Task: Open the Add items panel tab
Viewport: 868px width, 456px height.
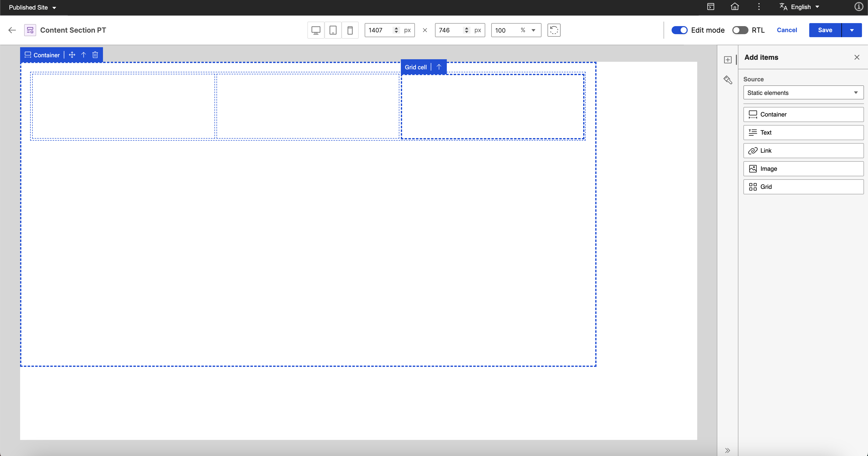Action: click(x=728, y=60)
